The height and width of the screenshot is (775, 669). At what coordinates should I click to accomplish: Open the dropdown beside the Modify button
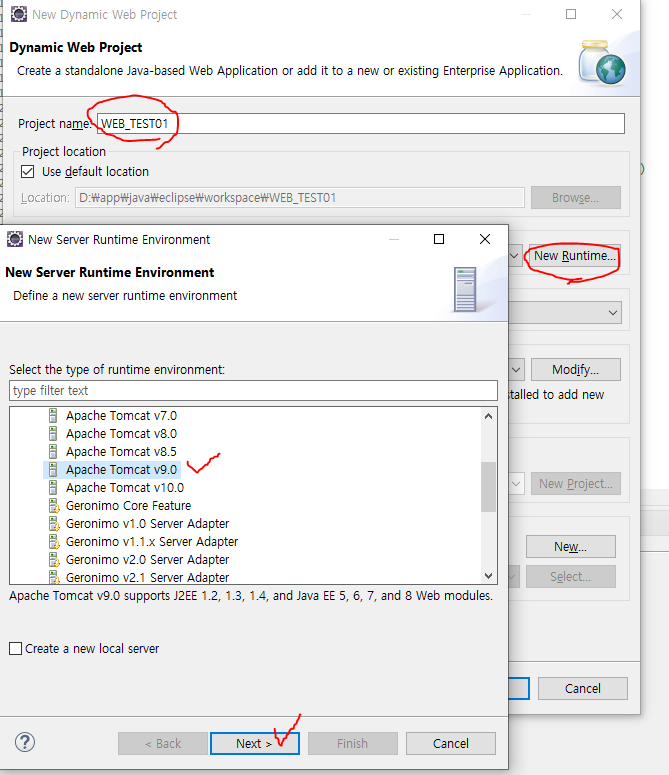point(516,370)
